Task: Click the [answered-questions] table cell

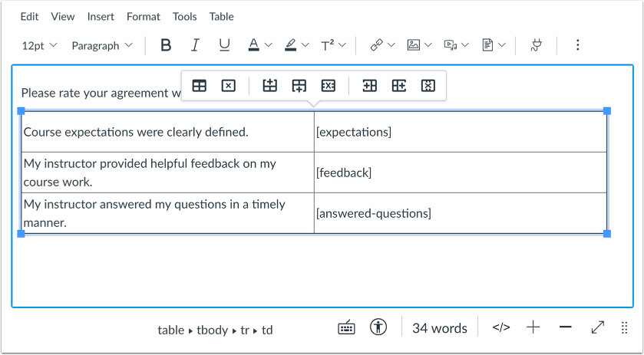Action: [x=461, y=213]
